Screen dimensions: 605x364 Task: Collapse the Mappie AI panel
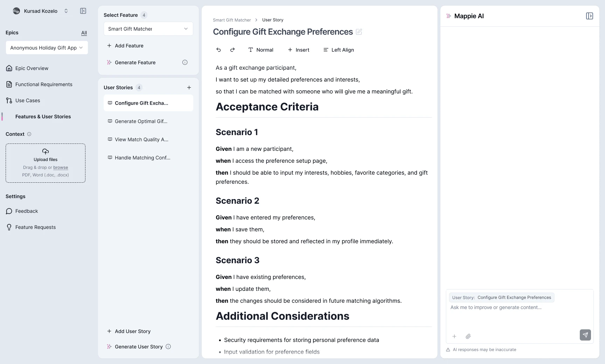tap(590, 16)
